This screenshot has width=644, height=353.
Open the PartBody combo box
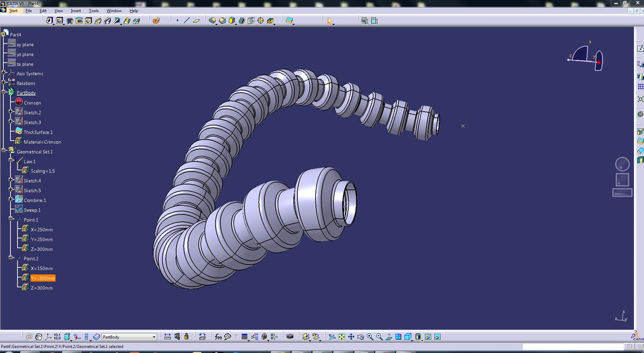(x=129, y=337)
